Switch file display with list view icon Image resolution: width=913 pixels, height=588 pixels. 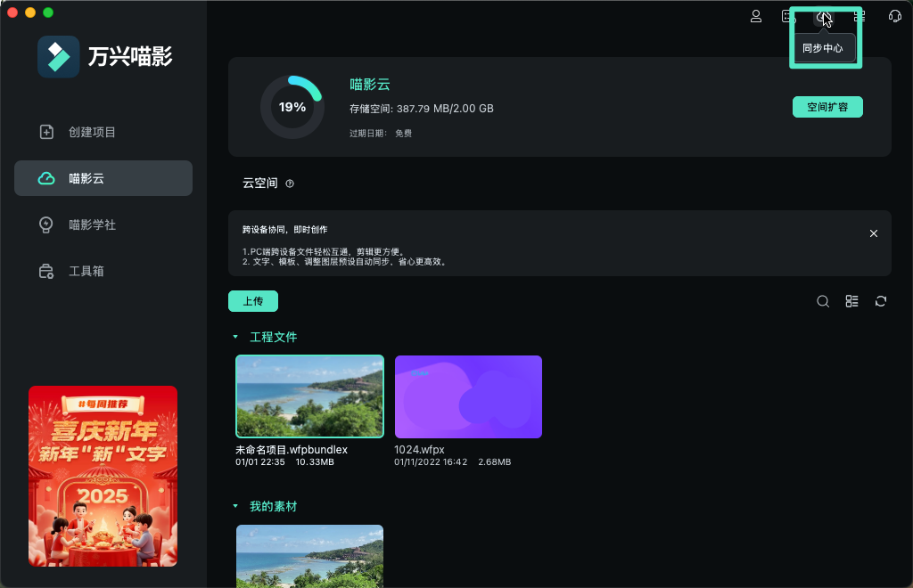pyautogui.click(x=851, y=301)
